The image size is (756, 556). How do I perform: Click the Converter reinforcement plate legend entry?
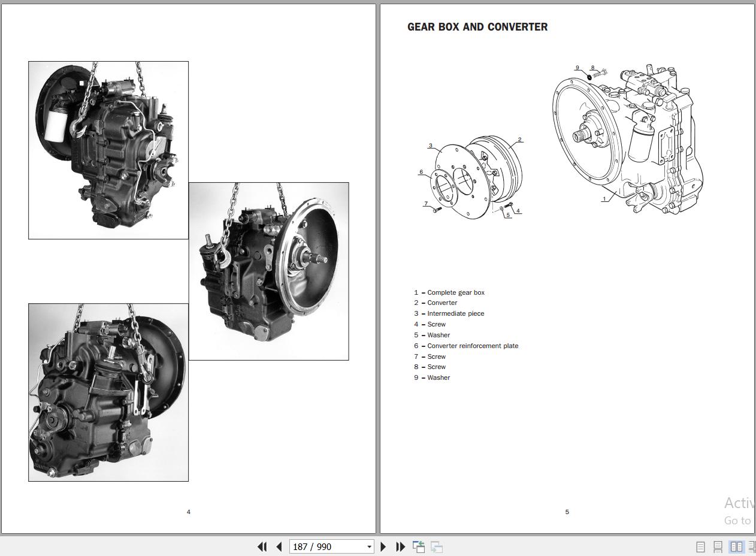[x=472, y=346]
